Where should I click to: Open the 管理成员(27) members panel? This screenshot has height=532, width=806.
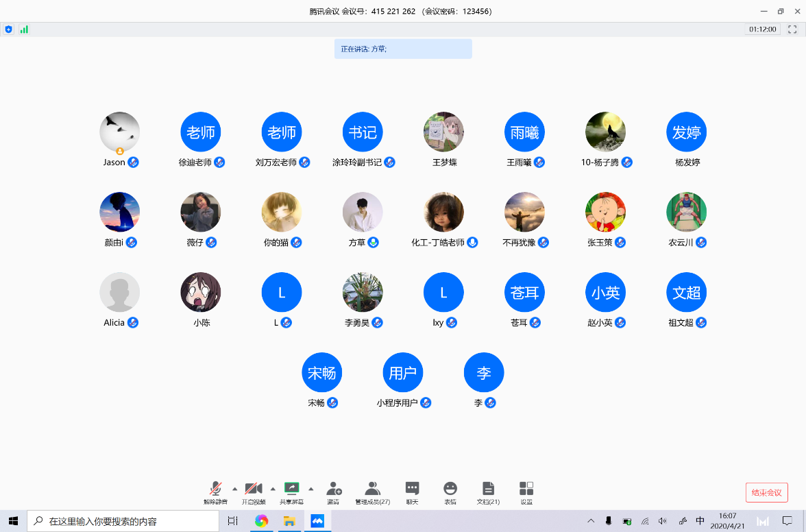pos(372,489)
